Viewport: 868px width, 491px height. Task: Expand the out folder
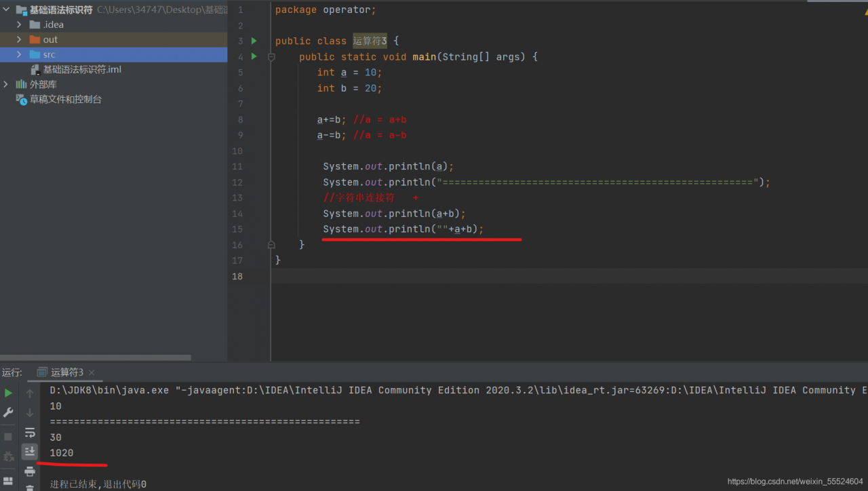(x=20, y=39)
